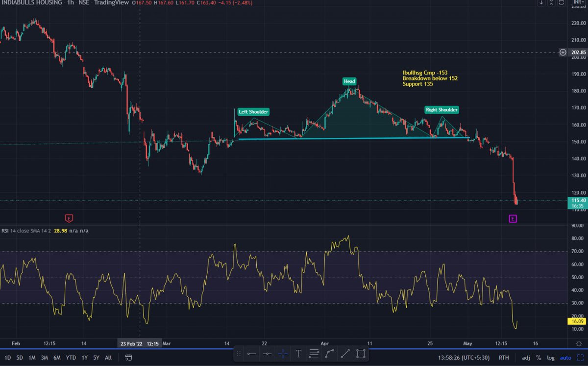Click the INDIABULLS HOUSING symbol title
The width and height of the screenshot is (588, 366).
click(31, 3)
